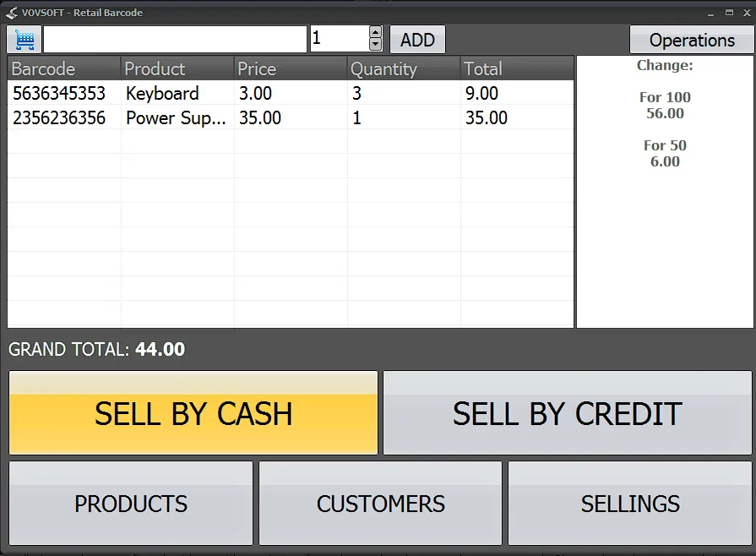
Task: Open the CUSTOMERS screen
Action: (380, 503)
